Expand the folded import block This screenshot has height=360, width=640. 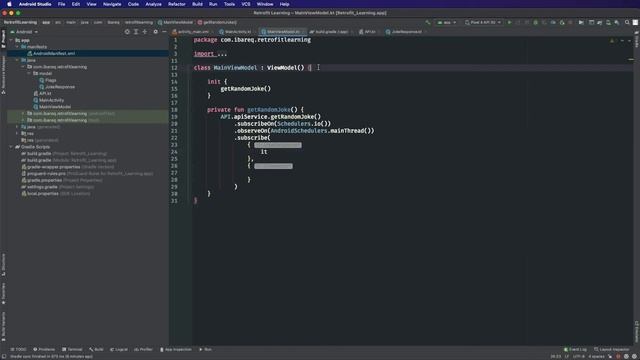point(222,54)
